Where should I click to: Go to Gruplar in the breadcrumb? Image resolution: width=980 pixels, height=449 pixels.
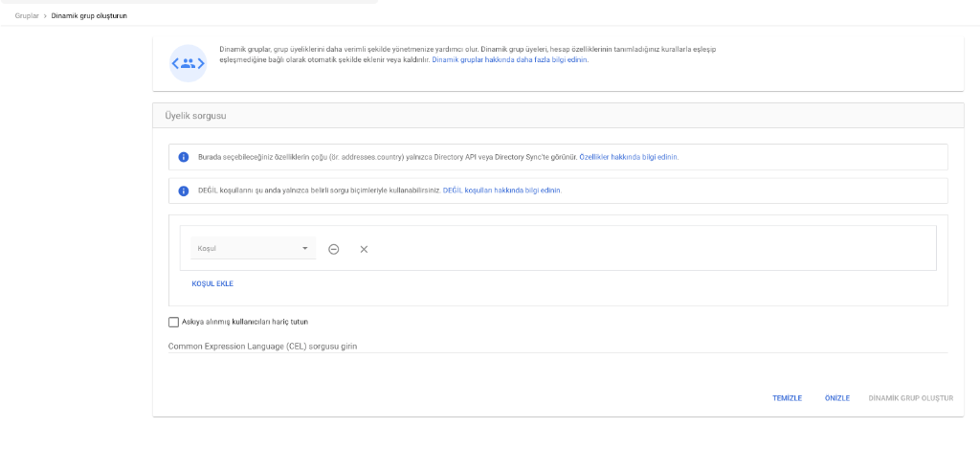(27, 15)
